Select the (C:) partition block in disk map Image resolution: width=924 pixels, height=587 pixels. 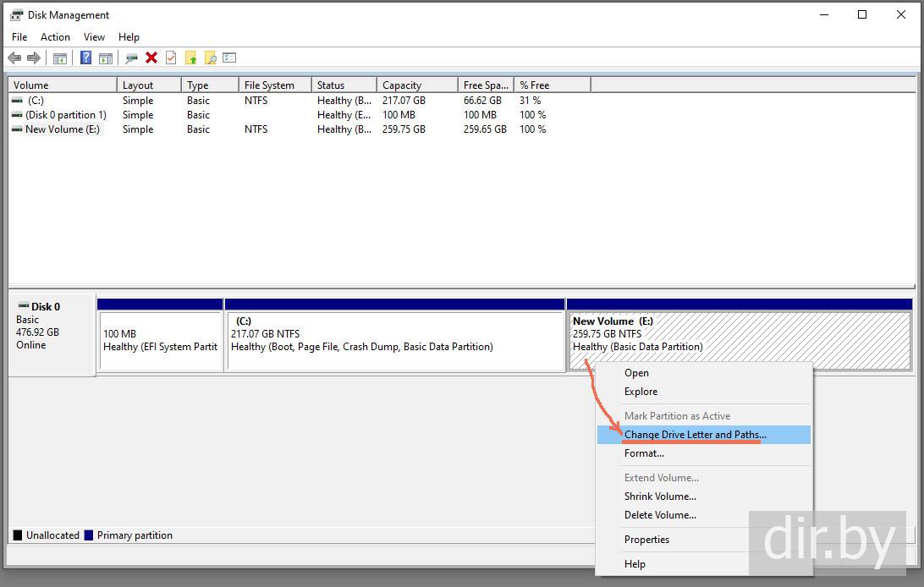point(394,340)
